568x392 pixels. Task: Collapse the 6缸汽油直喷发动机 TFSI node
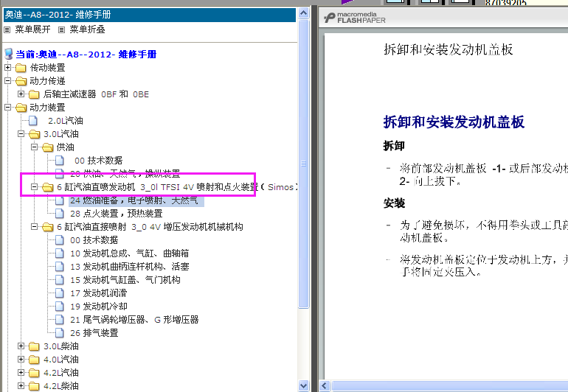pos(35,186)
